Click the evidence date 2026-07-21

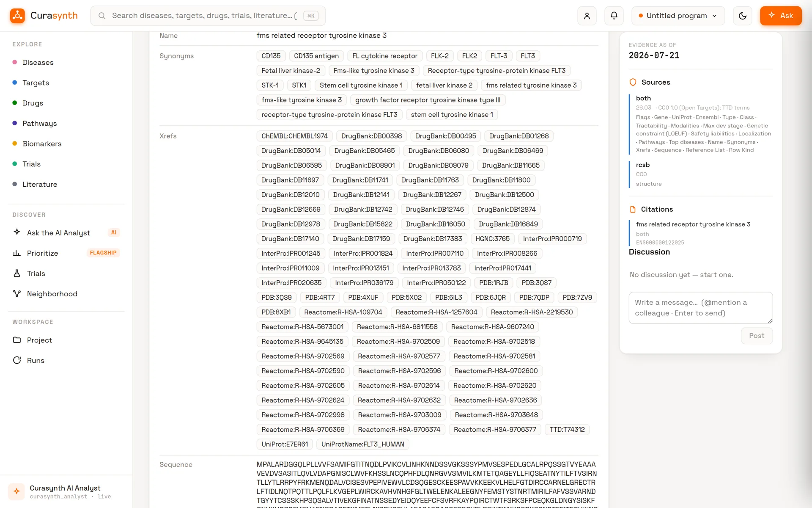(654, 55)
